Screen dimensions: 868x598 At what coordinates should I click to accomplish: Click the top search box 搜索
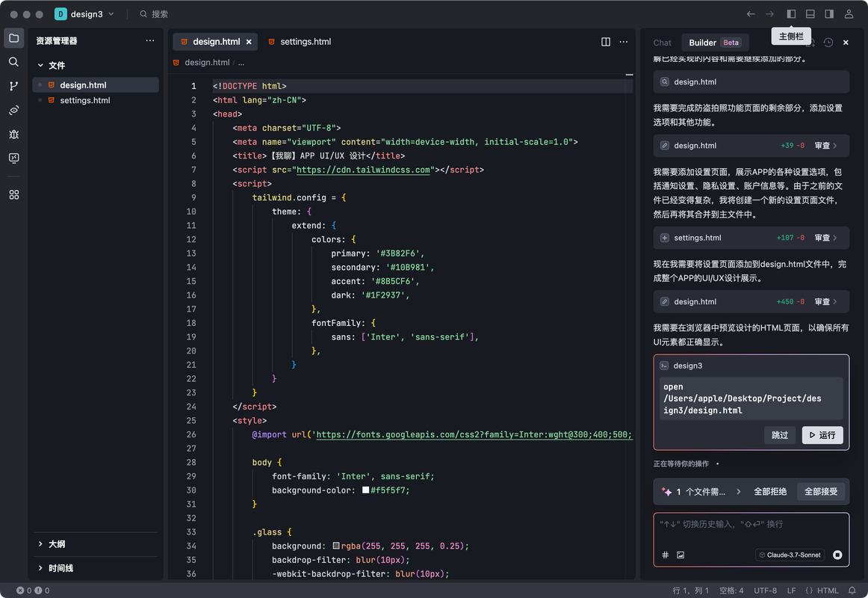point(154,14)
